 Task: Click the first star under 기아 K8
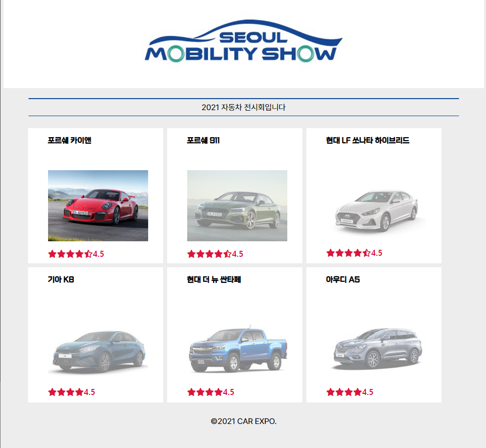coord(53,392)
